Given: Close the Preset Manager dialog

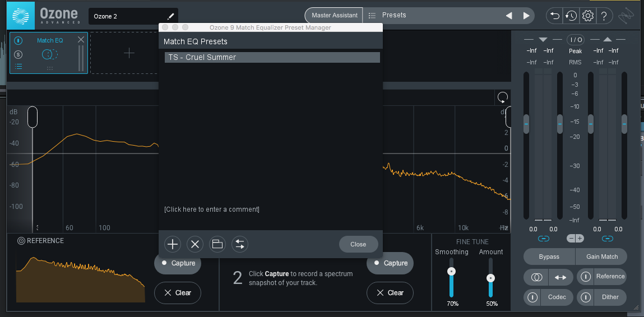Looking at the screenshot, I should click(358, 244).
